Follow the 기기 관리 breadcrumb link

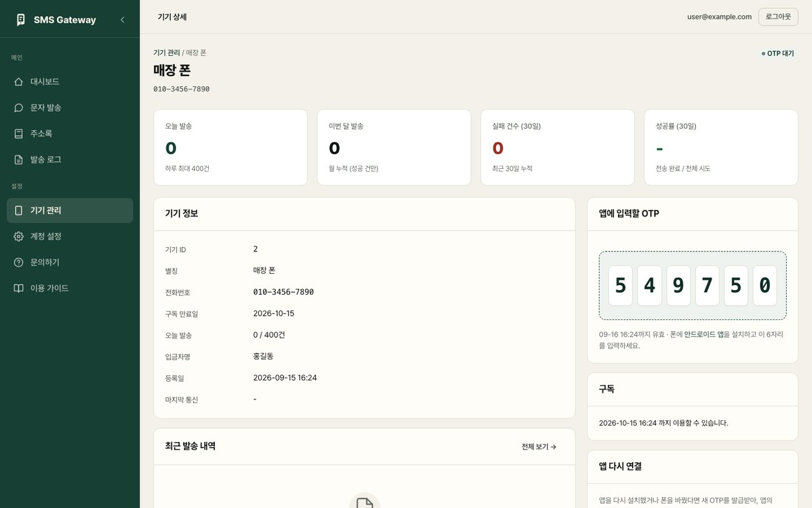tap(167, 53)
